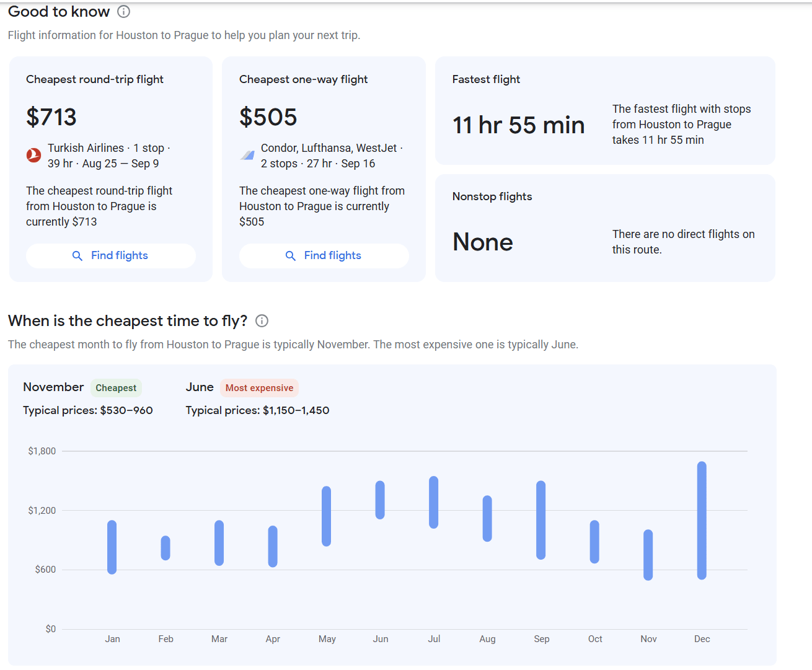Click the February price bar

(x=165, y=547)
